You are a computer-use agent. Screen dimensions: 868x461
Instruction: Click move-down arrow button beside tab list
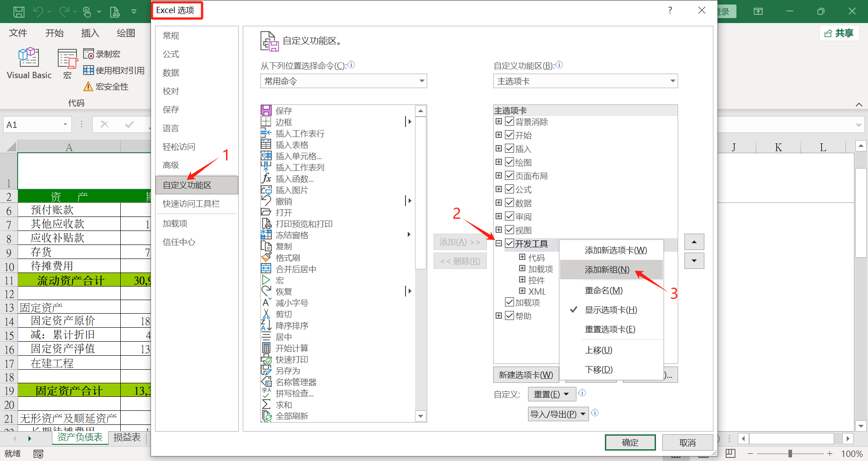[x=694, y=261]
